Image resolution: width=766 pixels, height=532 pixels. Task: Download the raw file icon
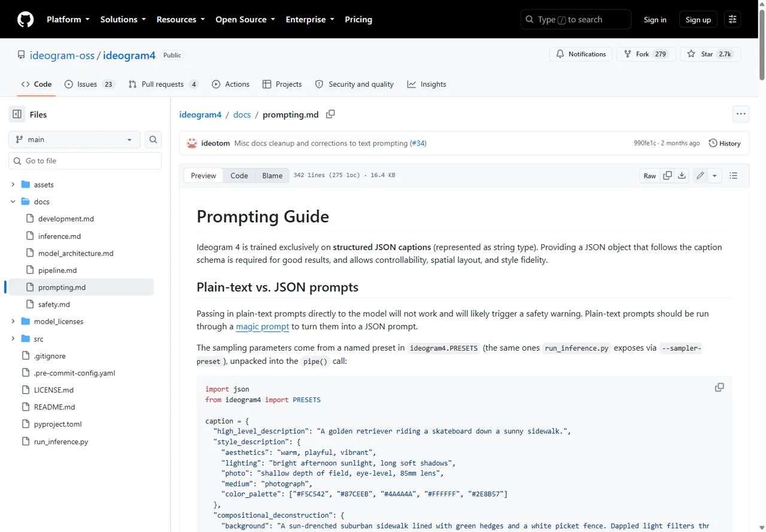(x=682, y=176)
